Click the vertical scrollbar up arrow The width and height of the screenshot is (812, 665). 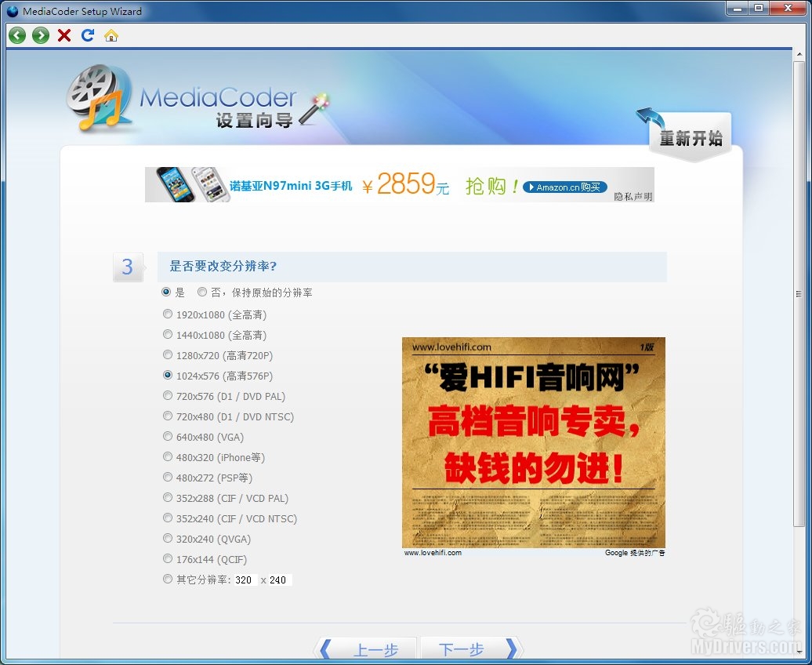click(x=799, y=54)
